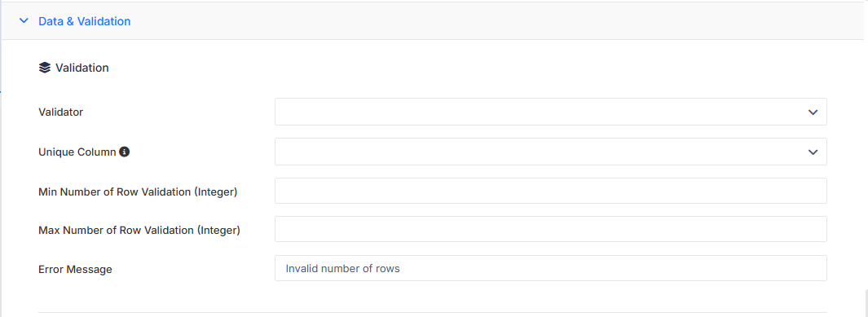Click the Unique Column info icon
The width and height of the screenshot is (868, 317).
pyautogui.click(x=125, y=152)
